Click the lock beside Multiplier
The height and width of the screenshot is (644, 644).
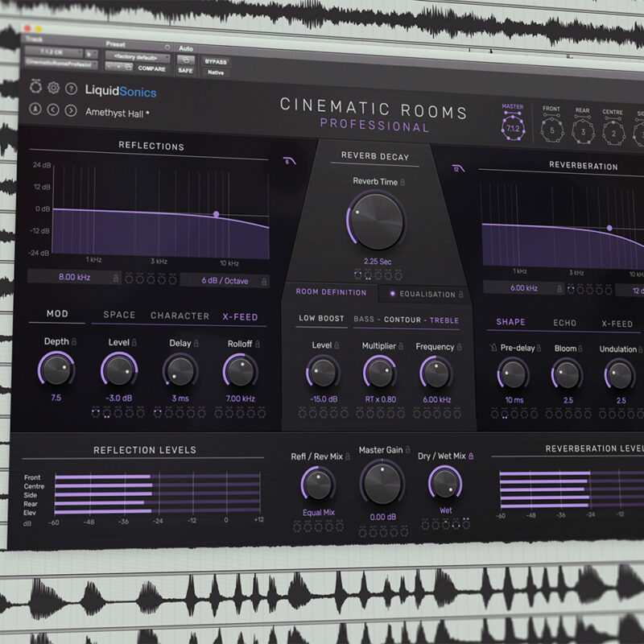[x=401, y=346]
